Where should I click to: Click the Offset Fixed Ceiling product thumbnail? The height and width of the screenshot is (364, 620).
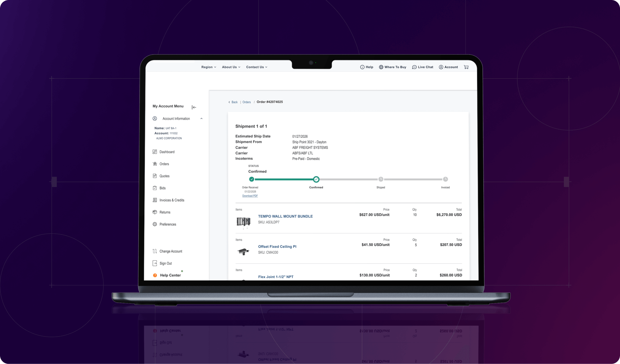click(x=243, y=251)
